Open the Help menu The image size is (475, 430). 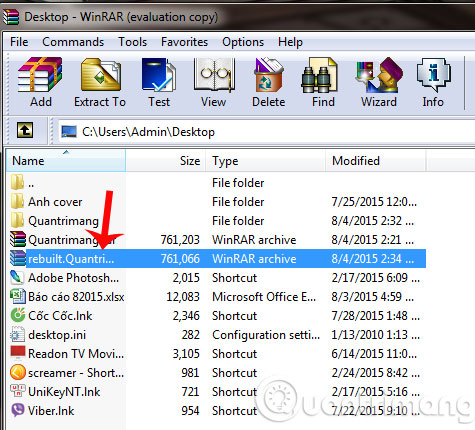click(x=290, y=42)
